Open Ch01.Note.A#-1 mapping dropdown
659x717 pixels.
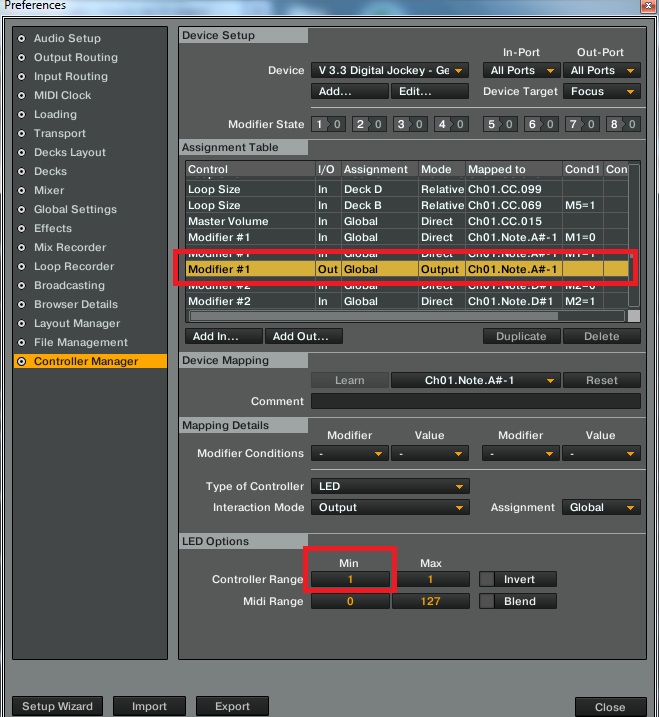476,380
